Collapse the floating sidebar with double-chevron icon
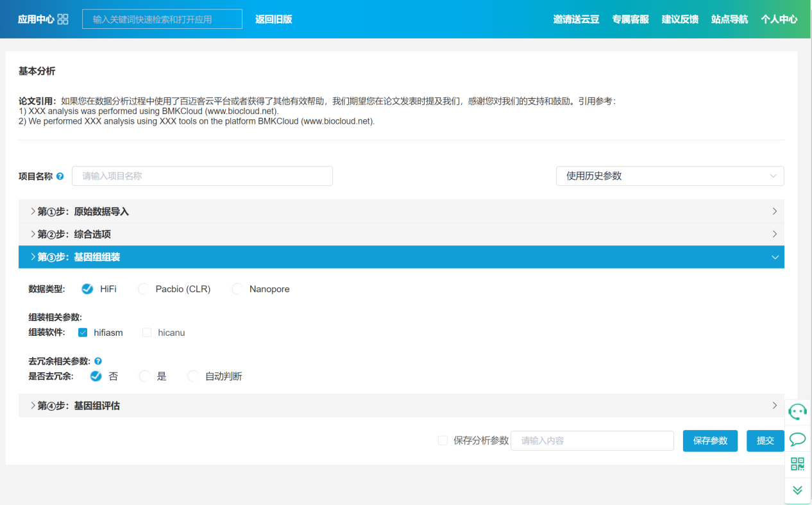Viewport: 812px width, 505px height. 797,490
